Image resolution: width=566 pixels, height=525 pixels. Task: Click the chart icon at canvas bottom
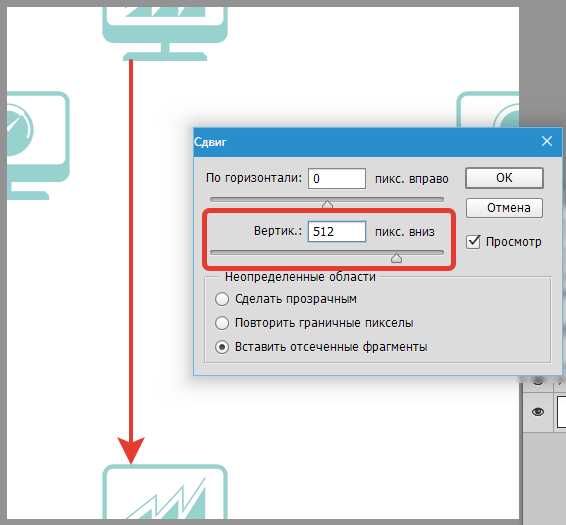(165, 492)
